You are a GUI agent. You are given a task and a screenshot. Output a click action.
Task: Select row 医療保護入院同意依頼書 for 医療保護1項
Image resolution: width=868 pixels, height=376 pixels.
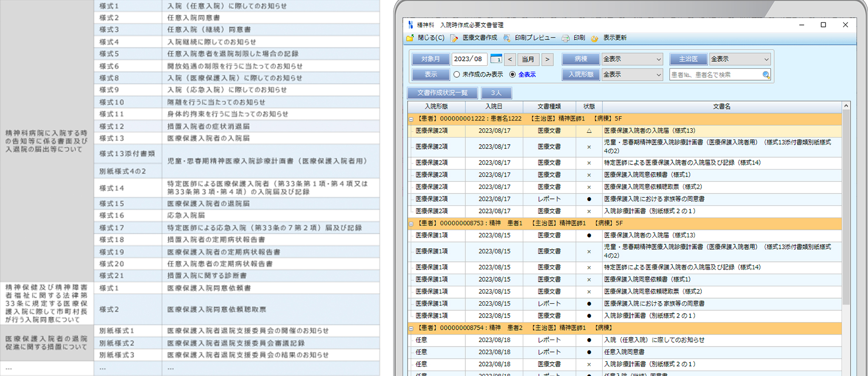point(625,280)
